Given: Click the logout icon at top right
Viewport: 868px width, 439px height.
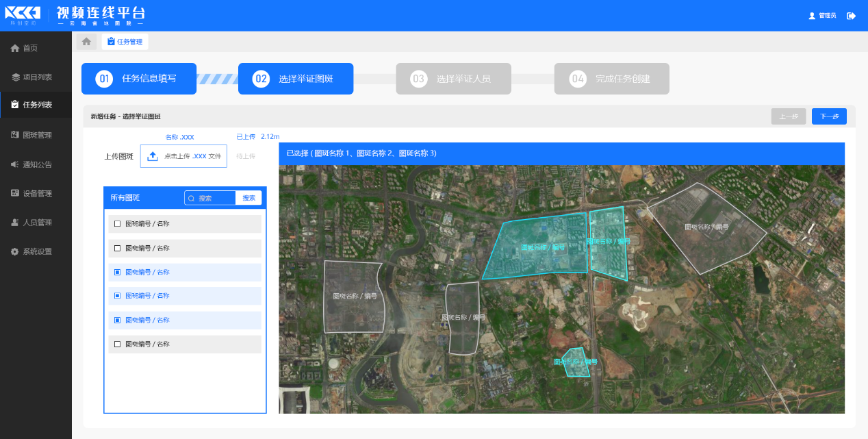Looking at the screenshot, I should tap(851, 16).
